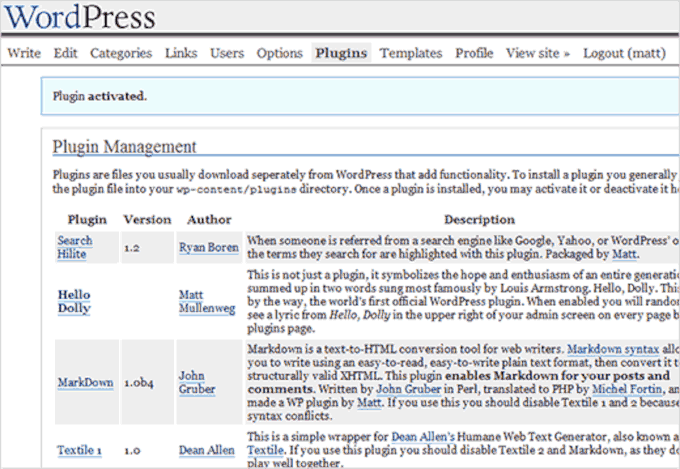Open Markdown syntax link
This screenshot has height=469, width=680.
613,349
